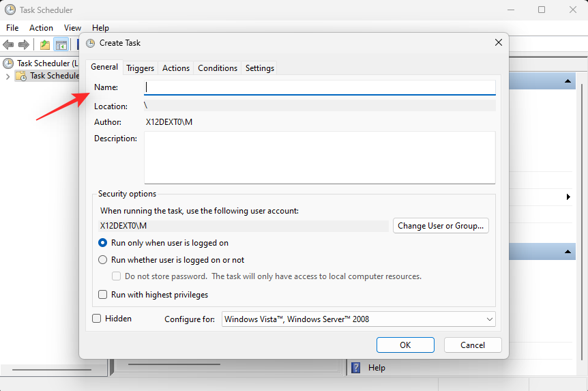Enable Run with highest privileges
The width and height of the screenshot is (588, 391).
(x=103, y=295)
